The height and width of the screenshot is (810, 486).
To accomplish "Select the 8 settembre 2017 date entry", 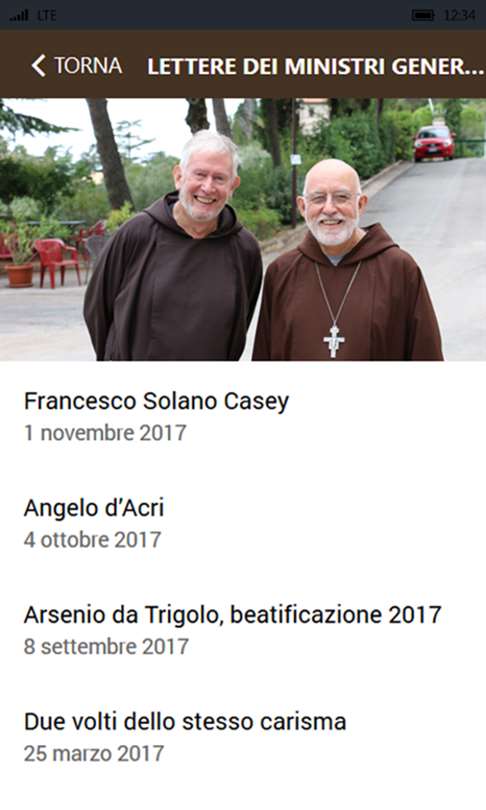I will (x=106, y=647).
